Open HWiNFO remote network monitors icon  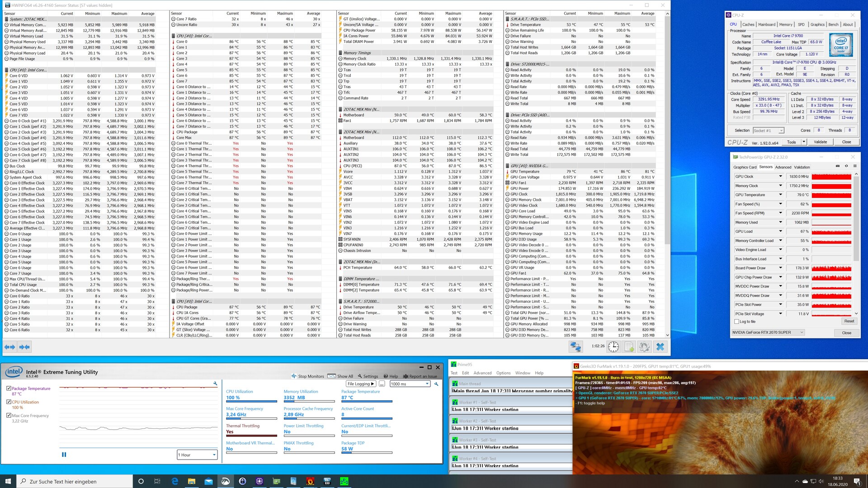point(575,347)
